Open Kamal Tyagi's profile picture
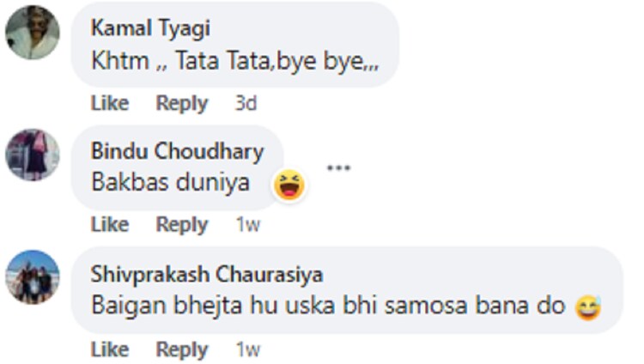The width and height of the screenshot is (644, 364). pyautogui.click(x=33, y=33)
